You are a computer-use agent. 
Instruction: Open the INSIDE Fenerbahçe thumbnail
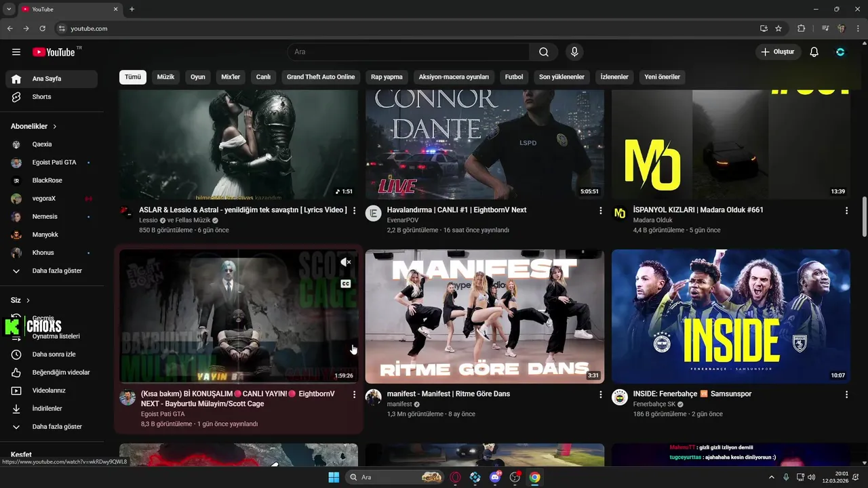point(731,317)
